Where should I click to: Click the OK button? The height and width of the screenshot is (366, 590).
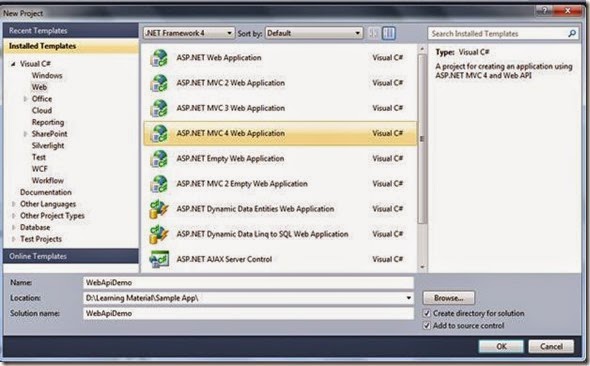[x=501, y=346]
